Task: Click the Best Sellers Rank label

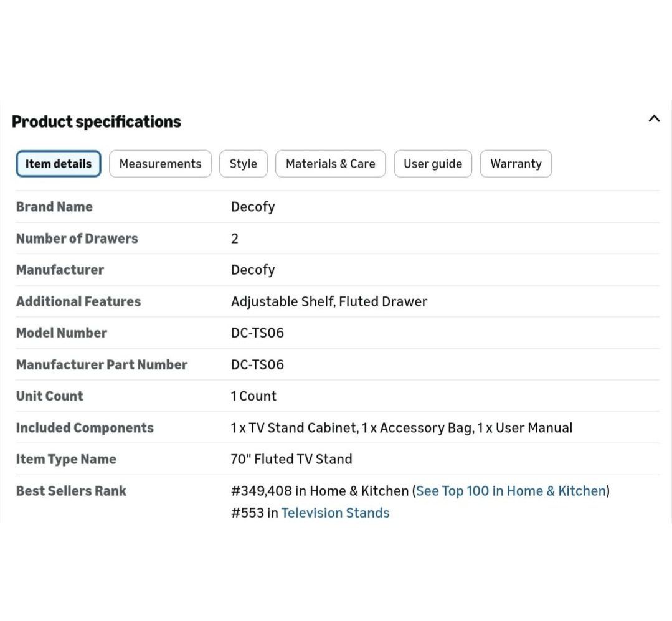Action: click(71, 491)
